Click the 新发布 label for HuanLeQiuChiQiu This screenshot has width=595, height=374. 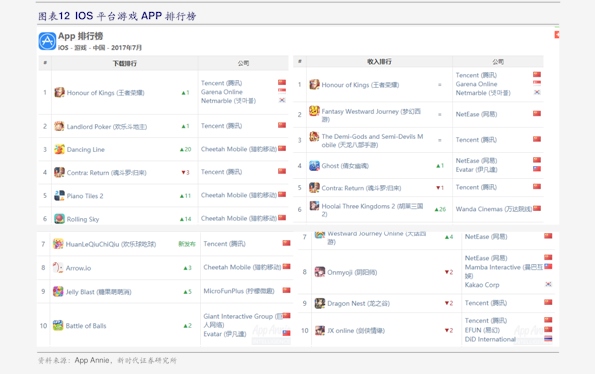pyautogui.click(x=187, y=244)
